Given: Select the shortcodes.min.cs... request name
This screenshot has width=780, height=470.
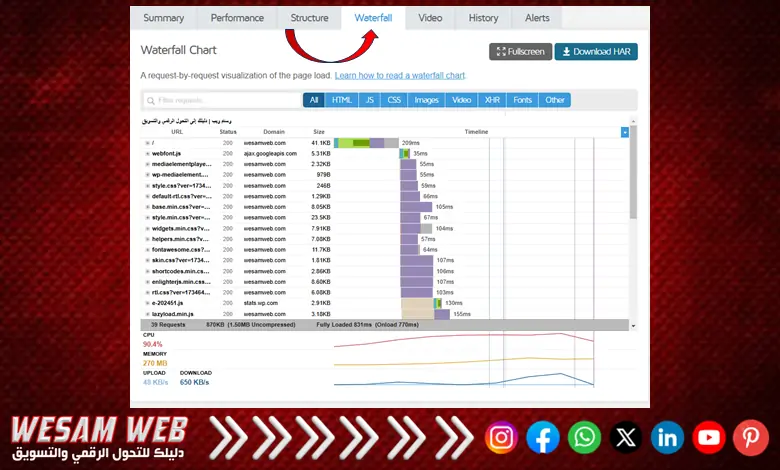Looking at the screenshot, I should coord(181,272).
